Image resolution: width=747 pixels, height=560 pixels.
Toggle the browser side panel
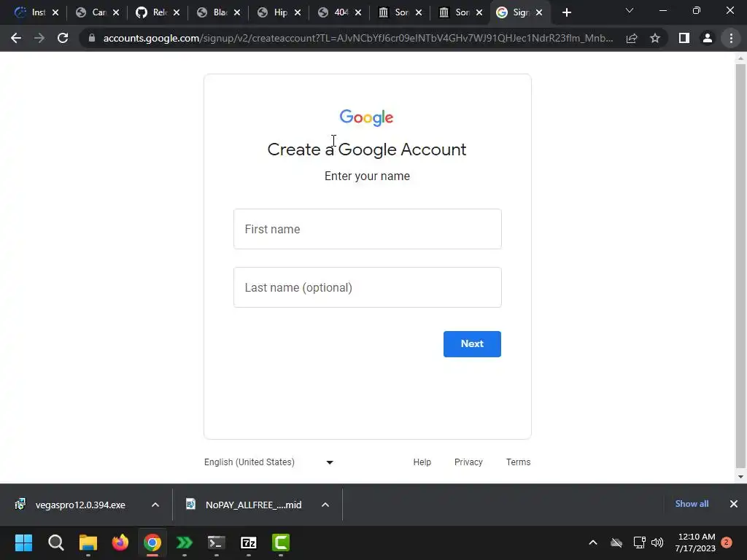(x=684, y=38)
